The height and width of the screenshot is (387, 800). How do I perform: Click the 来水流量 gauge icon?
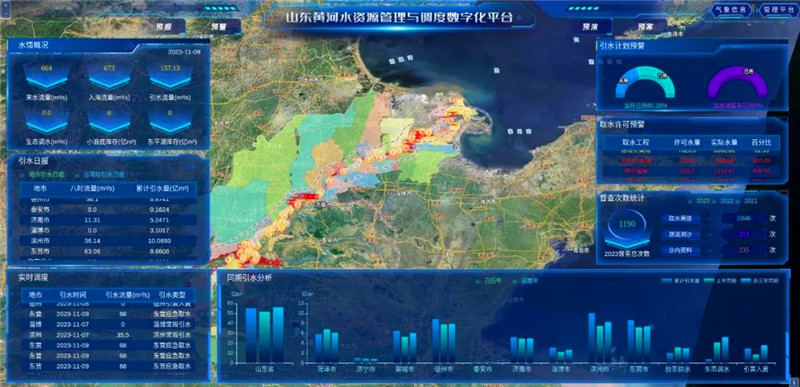46,76
